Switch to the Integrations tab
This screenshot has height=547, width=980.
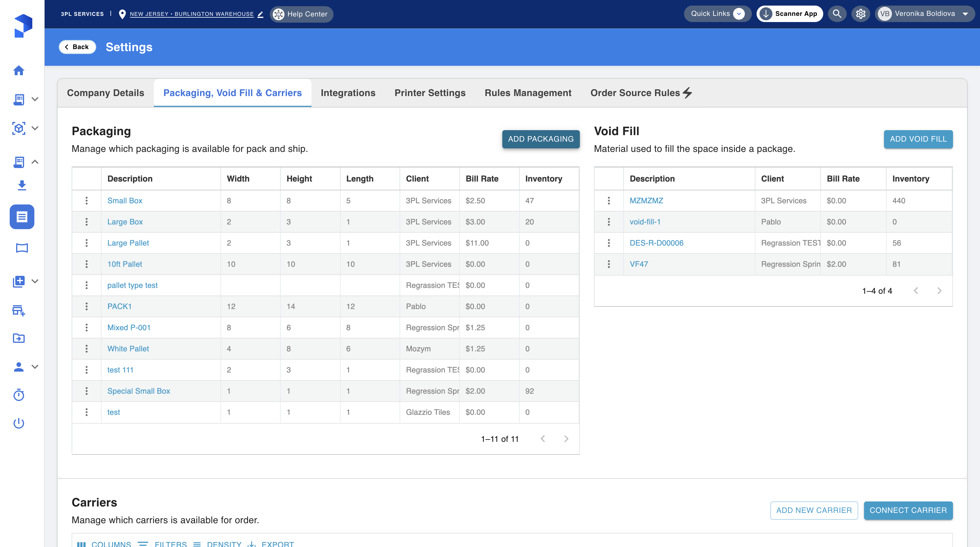point(348,93)
